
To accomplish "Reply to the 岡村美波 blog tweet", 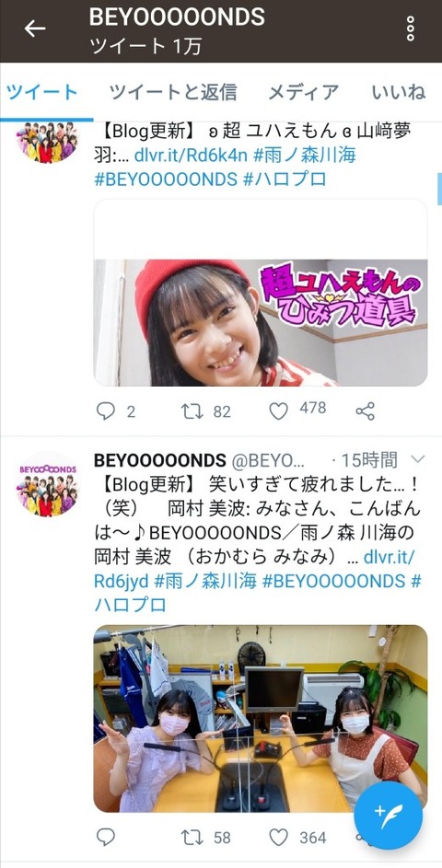I will click(x=105, y=837).
